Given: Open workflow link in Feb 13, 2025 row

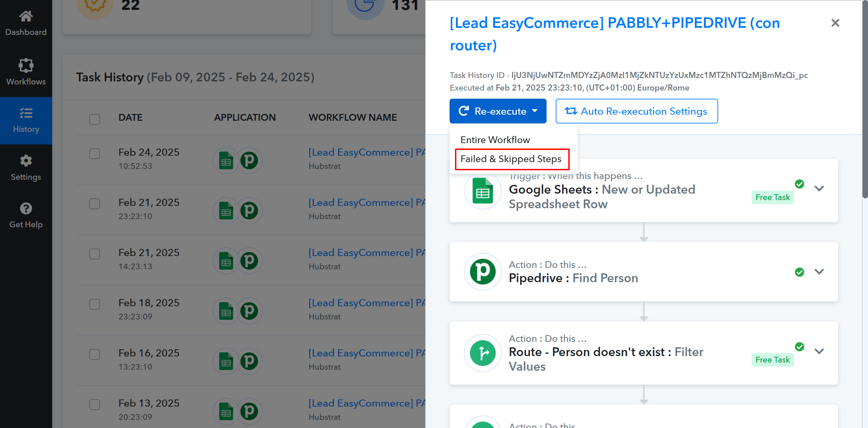Looking at the screenshot, I should pos(367,403).
